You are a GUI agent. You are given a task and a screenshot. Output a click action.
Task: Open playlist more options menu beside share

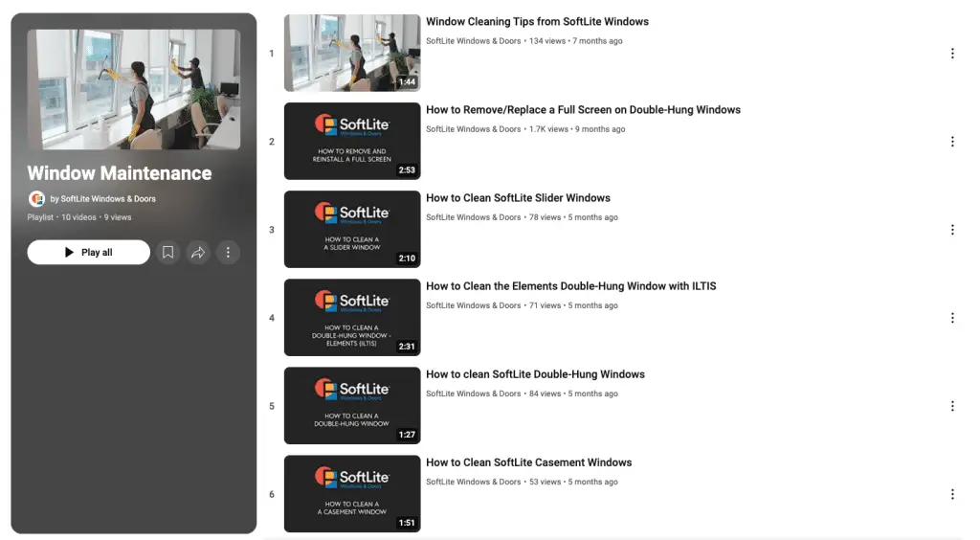point(228,253)
